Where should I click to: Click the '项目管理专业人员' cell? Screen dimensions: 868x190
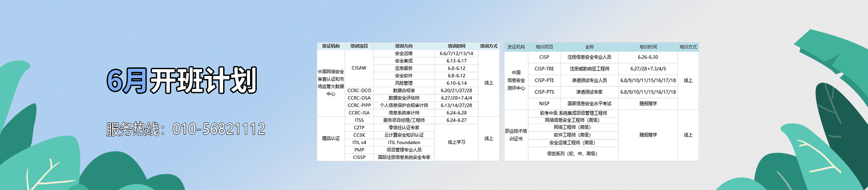coord(404,150)
